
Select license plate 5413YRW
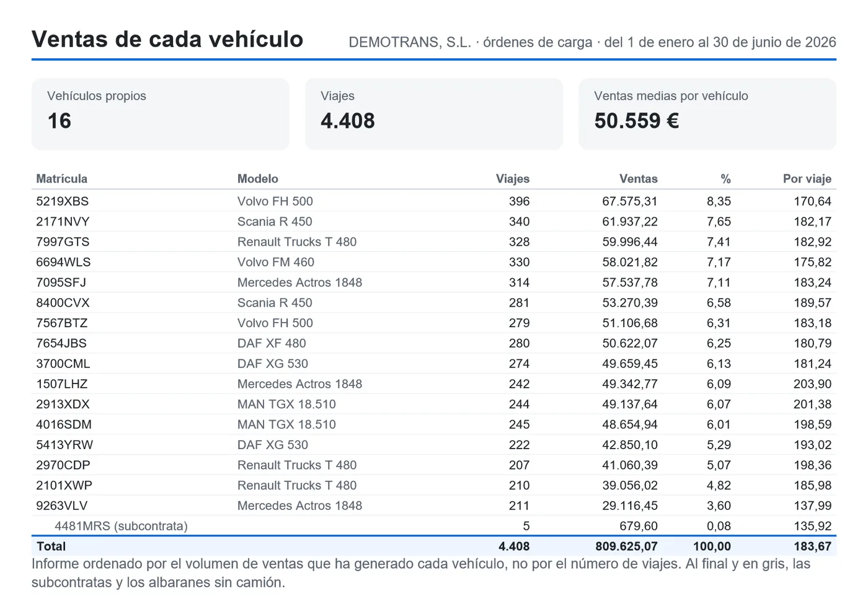(x=64, y=445)
